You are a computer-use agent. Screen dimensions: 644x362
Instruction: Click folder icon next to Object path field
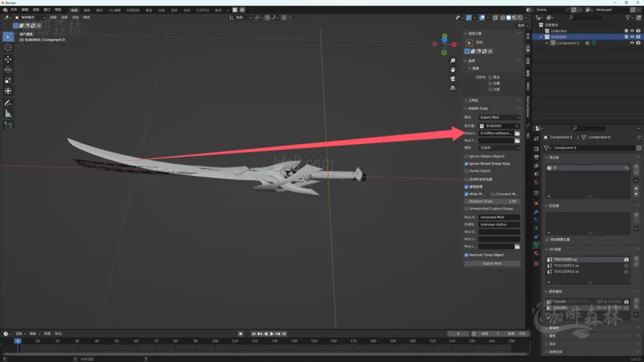pyautogui.click(x=517, y=133)
